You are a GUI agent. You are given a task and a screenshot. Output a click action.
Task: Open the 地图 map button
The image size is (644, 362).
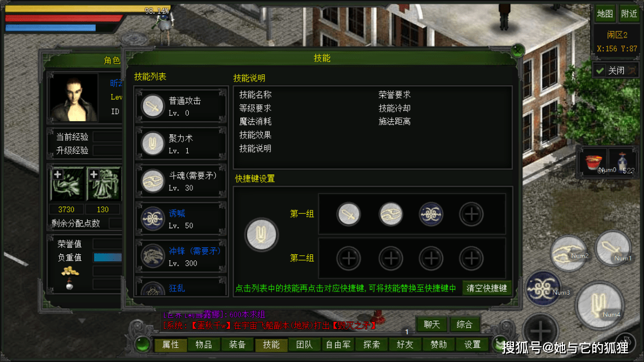click(x=605, y=14)
